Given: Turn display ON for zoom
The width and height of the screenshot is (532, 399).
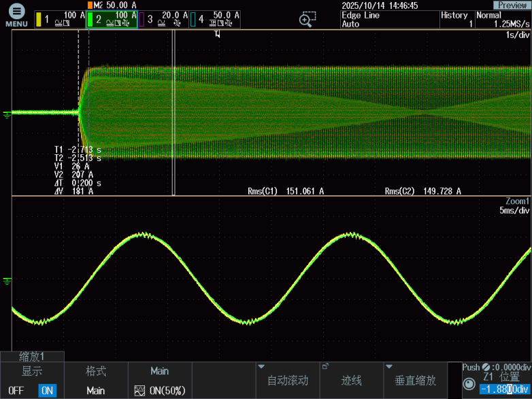Looking at the screenshot, I should [47, 391].
